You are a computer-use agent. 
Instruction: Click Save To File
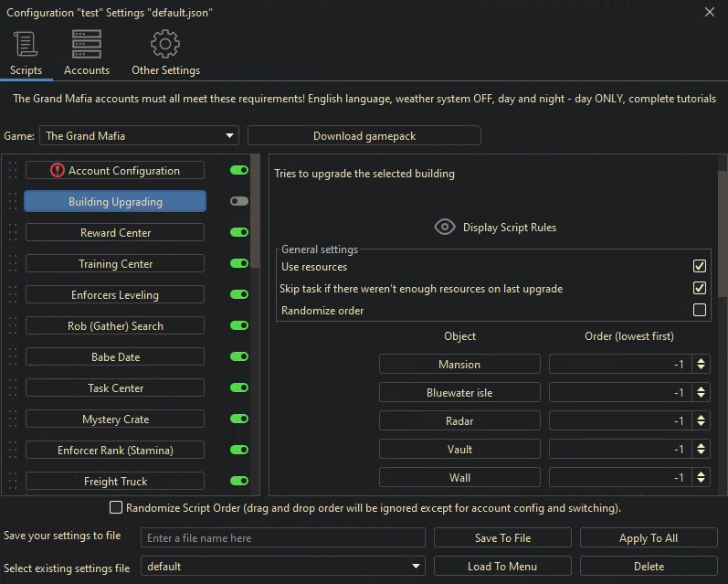502,537
